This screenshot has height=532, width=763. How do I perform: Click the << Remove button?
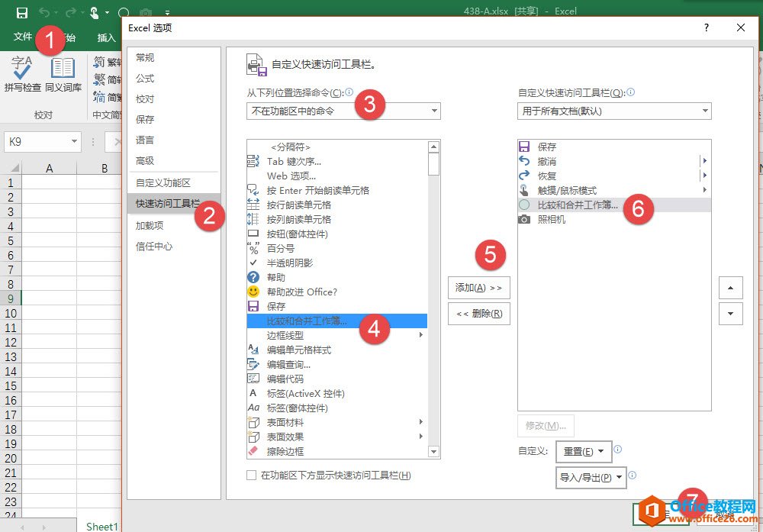coord(479,314)
